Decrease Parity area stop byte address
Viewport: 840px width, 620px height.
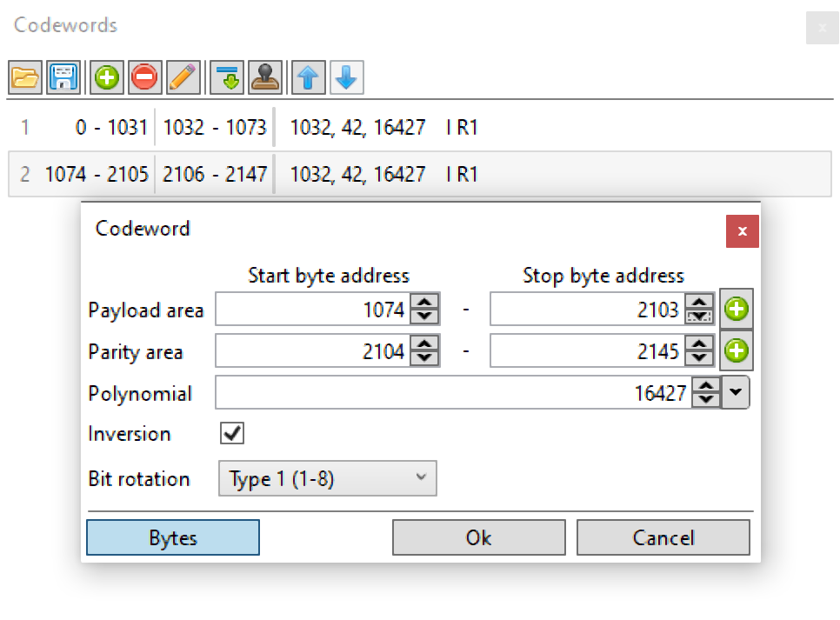tap(699, 358)
